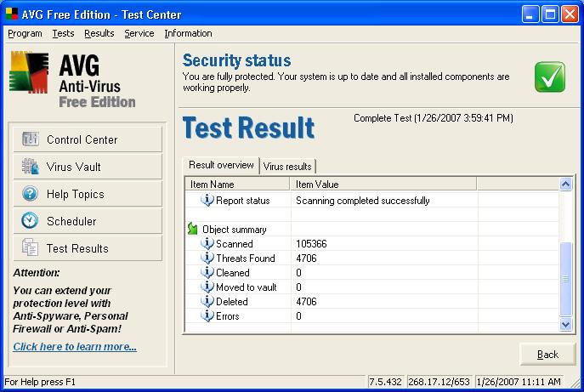This screenshot has width=584, height=392.
Task: Click the scrollbar up arrow in results list
Action: coord(566,184)
